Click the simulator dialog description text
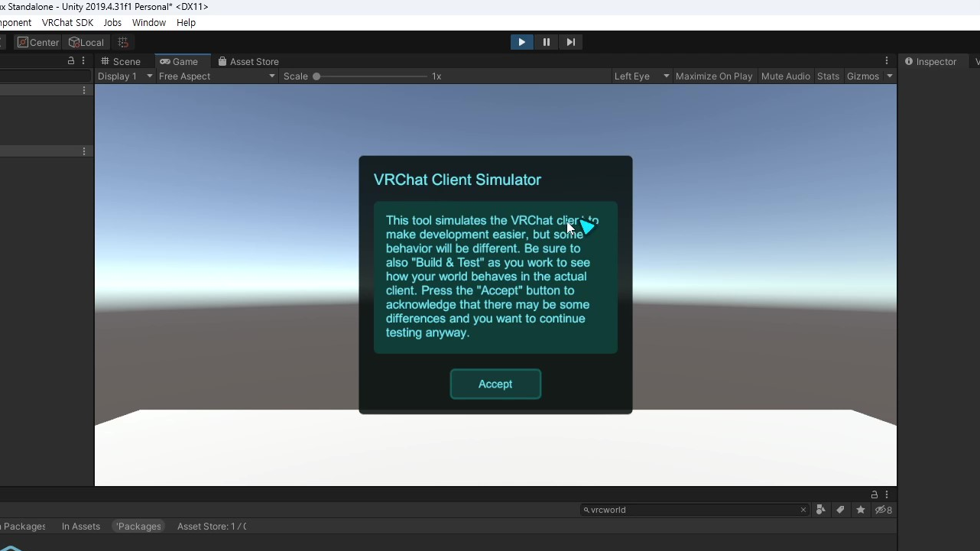980x551 pixels. click(x=492, y=277)
